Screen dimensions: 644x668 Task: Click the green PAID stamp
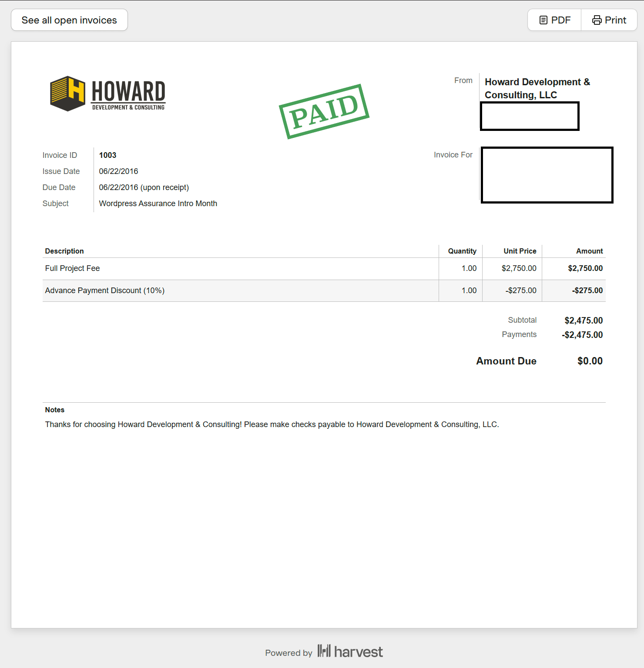[324, 111]
